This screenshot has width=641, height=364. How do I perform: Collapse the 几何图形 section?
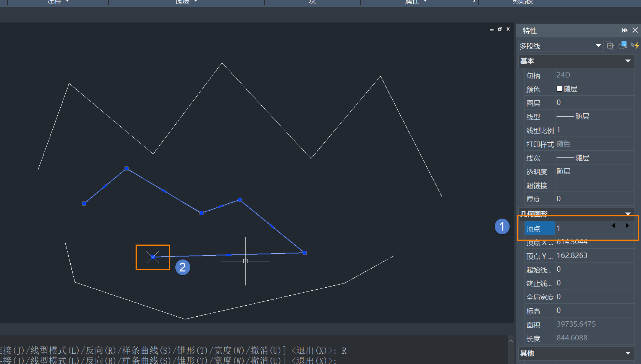(x=628, y=213)
